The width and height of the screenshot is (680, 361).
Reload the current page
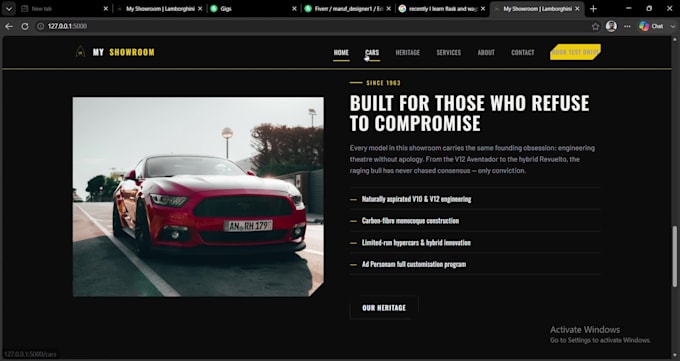25,26
